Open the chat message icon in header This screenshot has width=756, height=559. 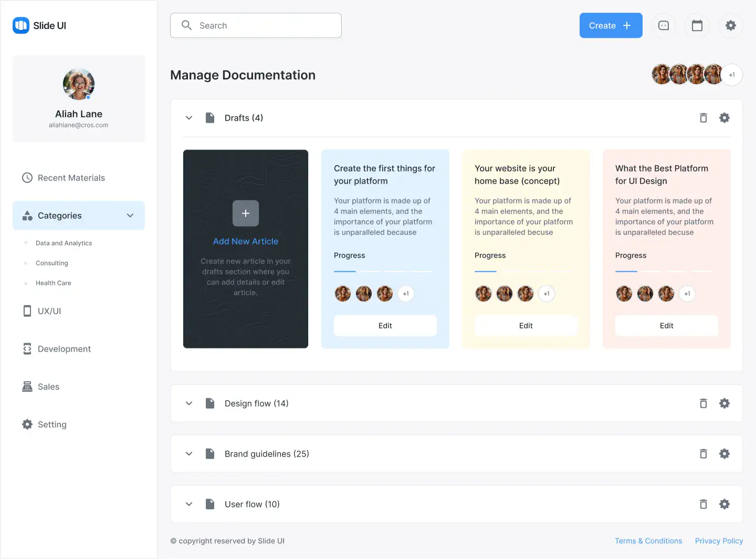click(x=664, y=25)
